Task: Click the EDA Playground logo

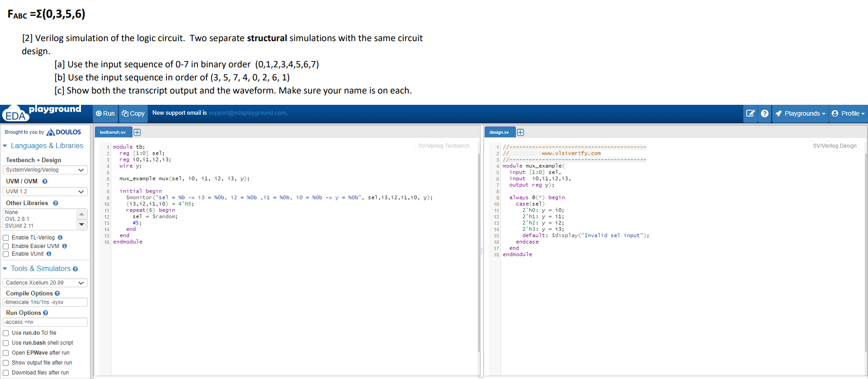Action: (x=42, y=113)
